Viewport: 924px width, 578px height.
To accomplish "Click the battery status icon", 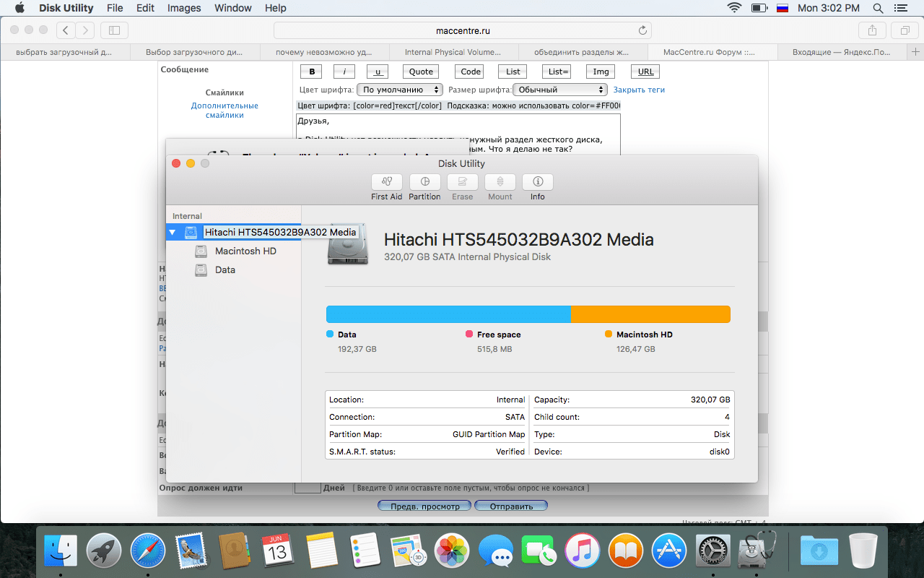I will [759, 8].
